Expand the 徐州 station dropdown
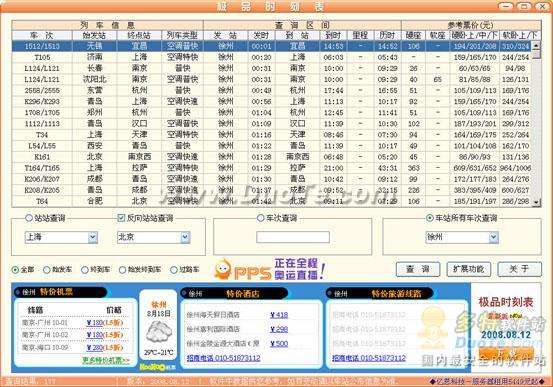 point(493,237)
